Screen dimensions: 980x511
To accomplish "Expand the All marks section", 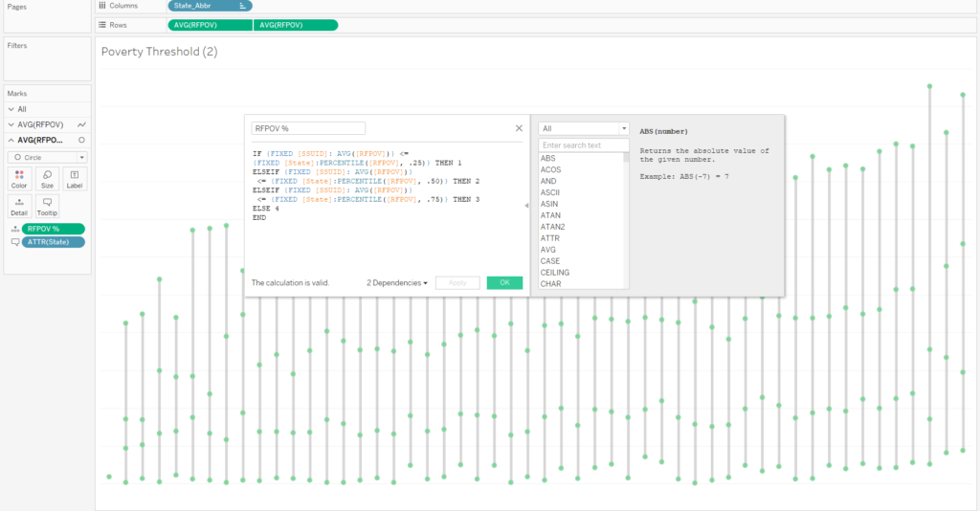I will click(x=11, y=109).
